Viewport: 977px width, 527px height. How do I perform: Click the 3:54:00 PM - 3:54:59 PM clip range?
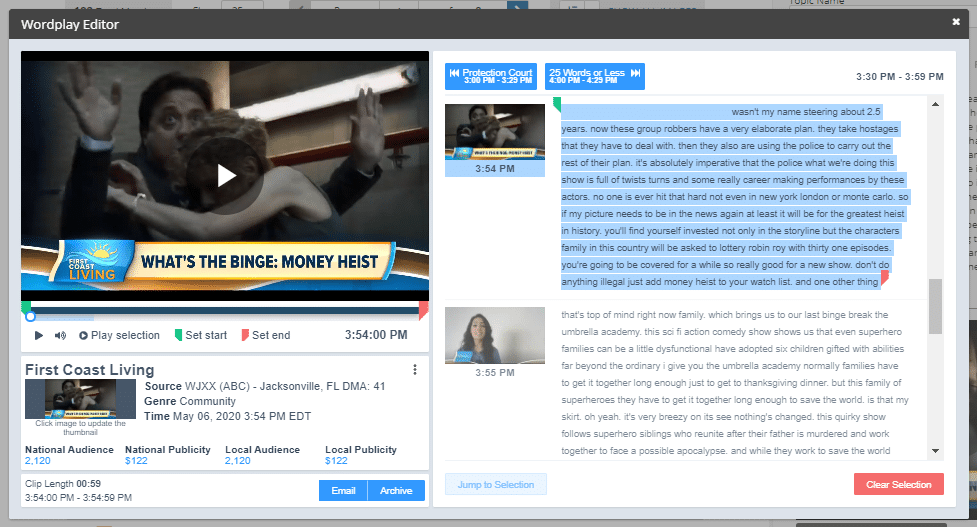click(x=79, y=498)
